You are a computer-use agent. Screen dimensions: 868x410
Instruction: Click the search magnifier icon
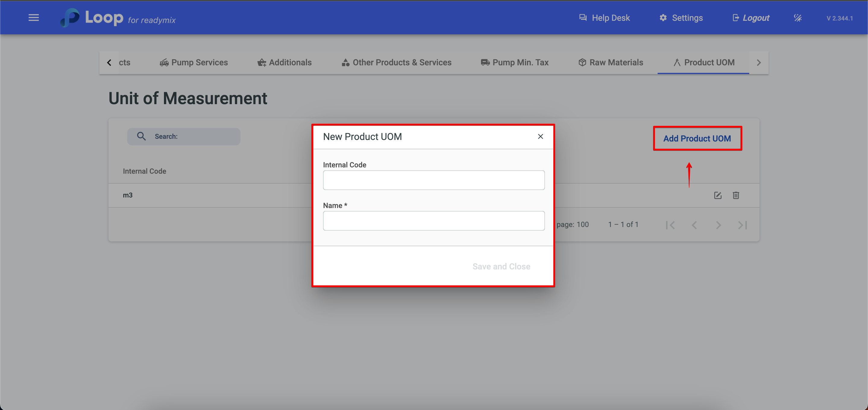141,136
